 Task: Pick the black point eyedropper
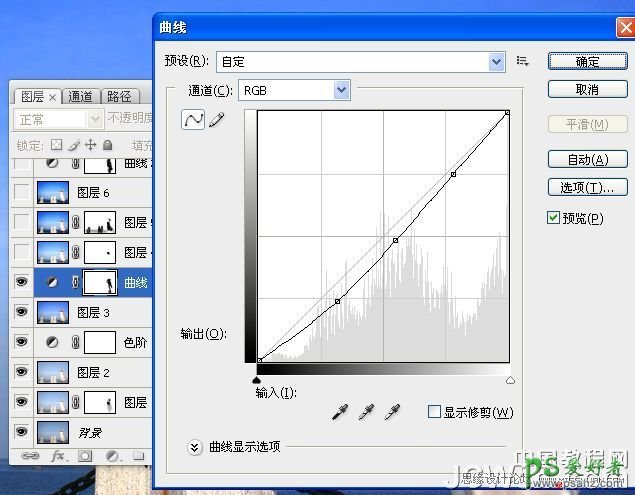tap(342, 411)
